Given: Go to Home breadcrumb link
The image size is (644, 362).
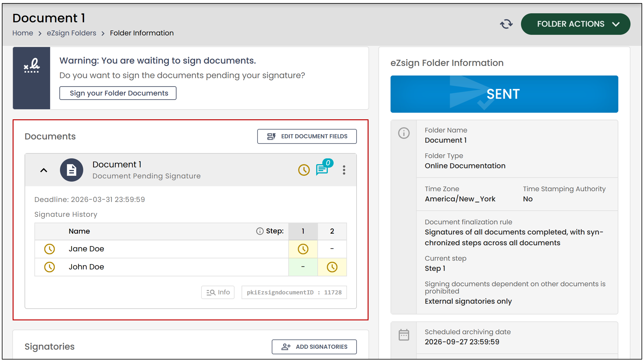Looking at the screenshot, I should (x=23, y=33).
